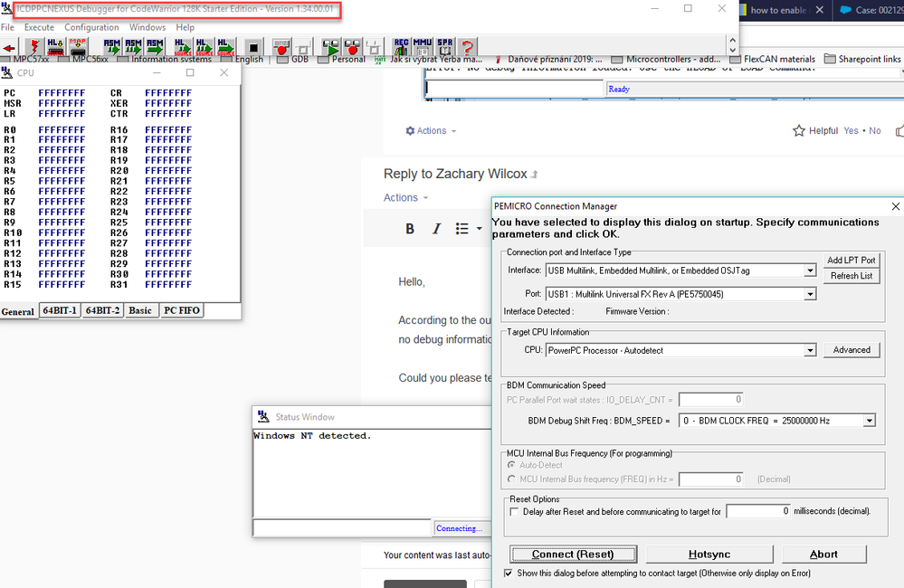Open the FlexCAN materials bookmark folder

pyautogui.click(x=773, y=59)
